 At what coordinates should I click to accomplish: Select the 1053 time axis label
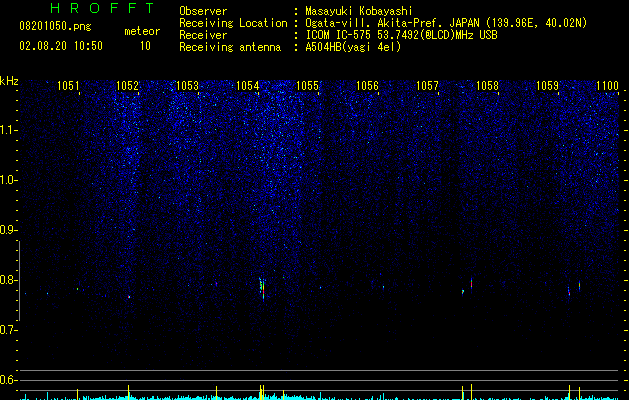click(187, 86)
